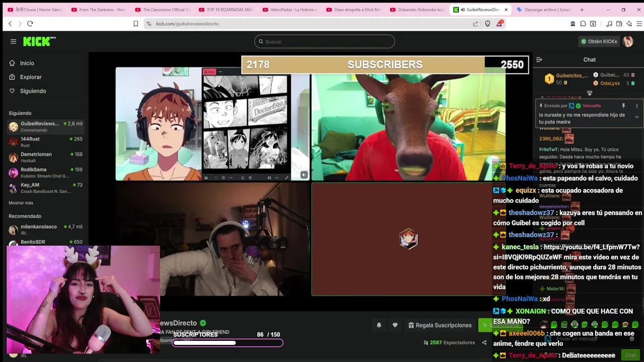Click the stream player center avatar
644x362 pixels.
click(x=409, y=239)
